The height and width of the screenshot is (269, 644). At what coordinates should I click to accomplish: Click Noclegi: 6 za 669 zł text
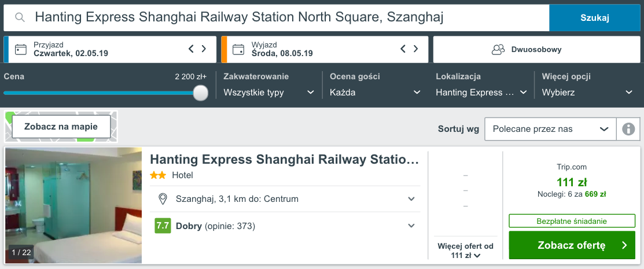pyautogui.click(x=572, y=194)
